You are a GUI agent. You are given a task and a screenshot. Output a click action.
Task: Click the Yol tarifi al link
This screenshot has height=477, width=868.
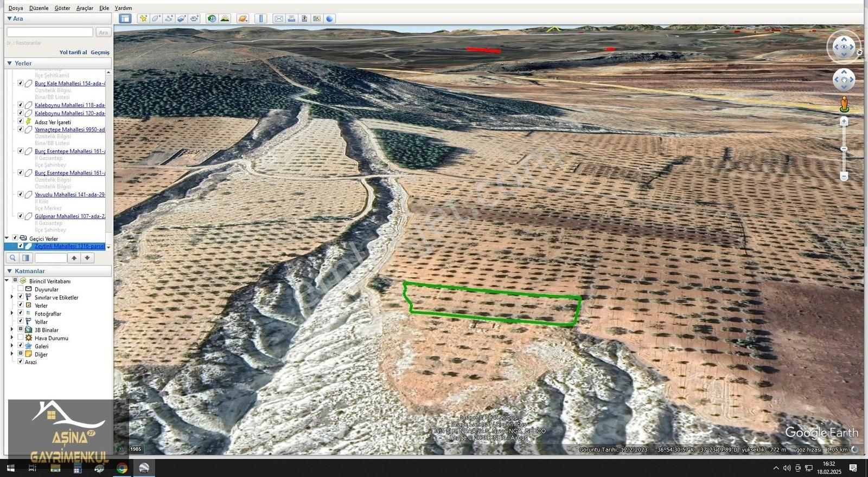(x=73, y=53)
